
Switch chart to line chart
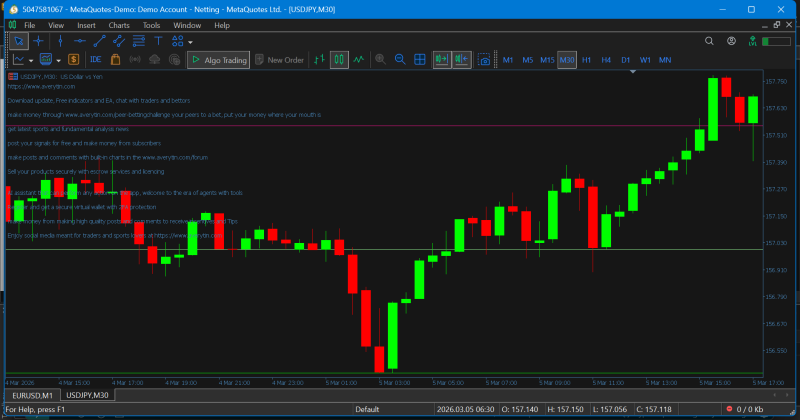[x=359, y=60]
